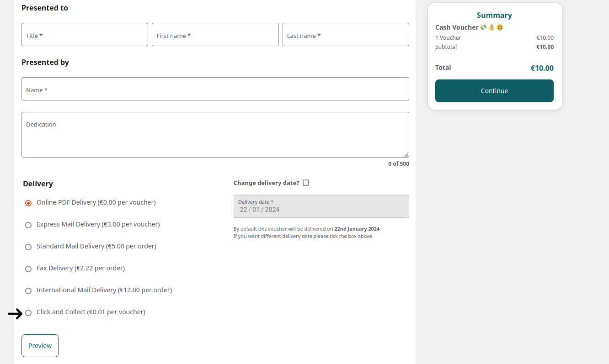Click the Delivery section heading
The height and width of the screenshot is (364, 609).
pyautogui.click(x=38, y=184)
